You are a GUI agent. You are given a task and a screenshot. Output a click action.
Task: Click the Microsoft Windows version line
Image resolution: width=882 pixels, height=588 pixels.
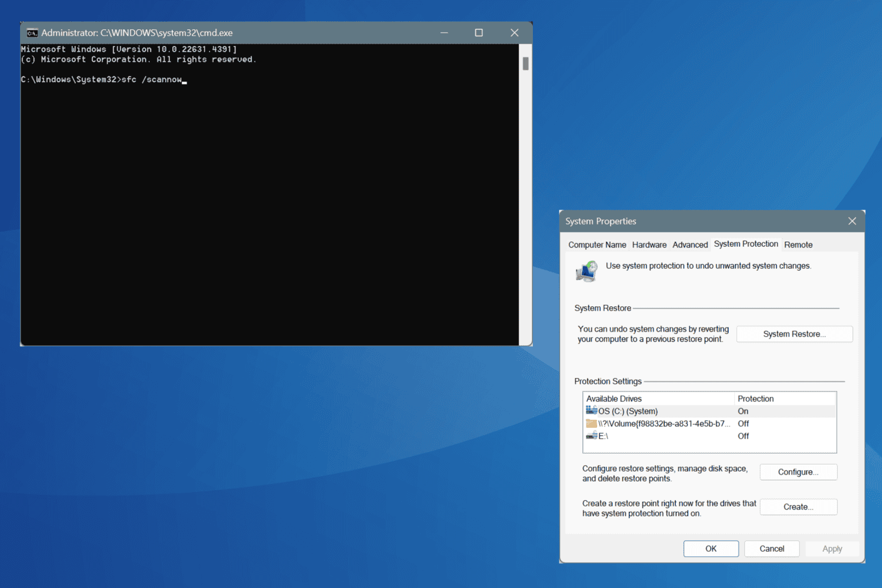coord(129,49)
